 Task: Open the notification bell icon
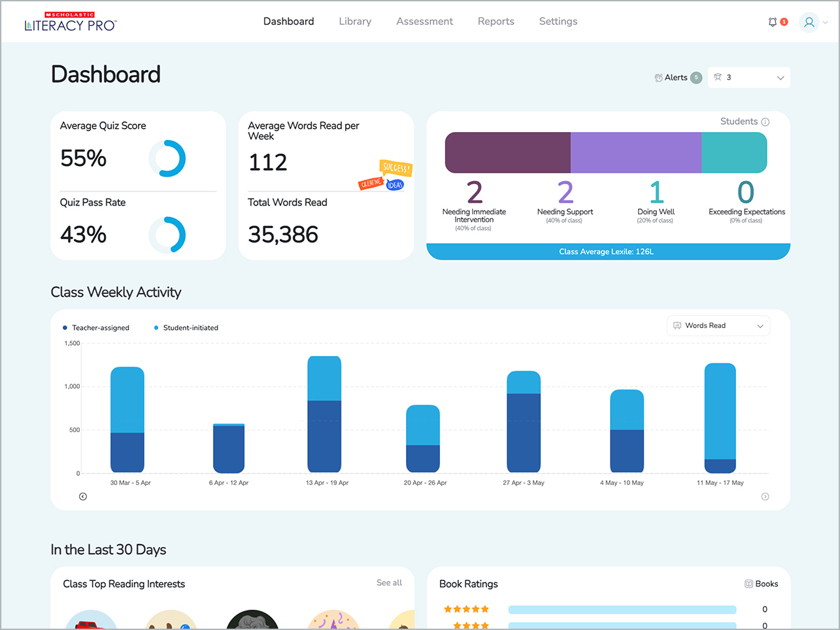click(x=773, y=22)
